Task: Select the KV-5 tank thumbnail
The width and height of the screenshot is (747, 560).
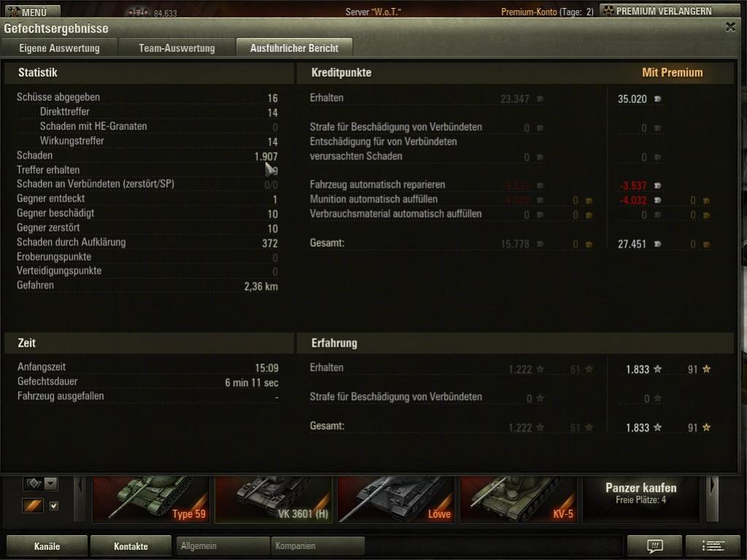Action: pos(518,498)
